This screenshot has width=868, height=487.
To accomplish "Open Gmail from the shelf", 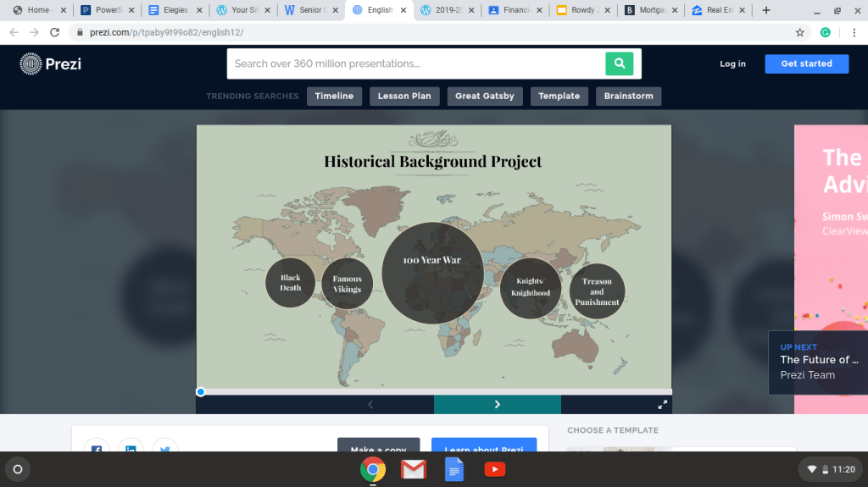I will pos(414,468).
